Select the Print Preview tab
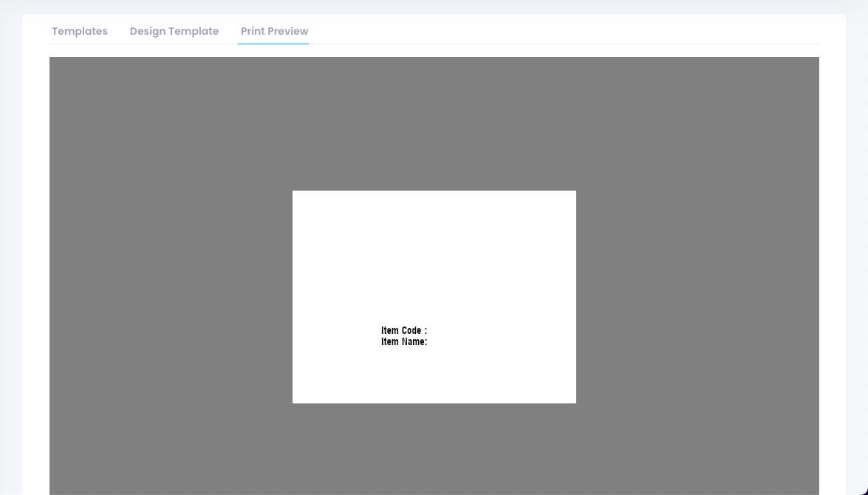Image resolution: width=868 pixels, height=495 pixels. [x=274, y=31]
